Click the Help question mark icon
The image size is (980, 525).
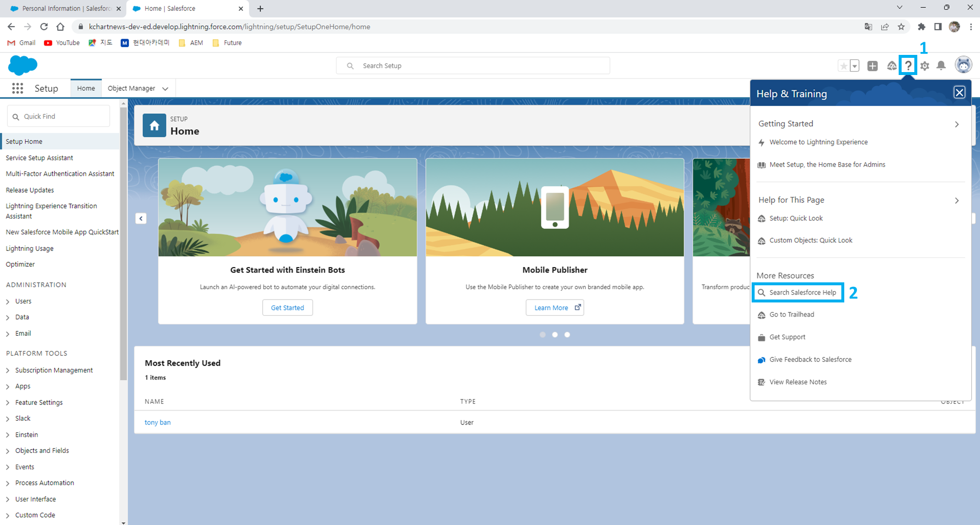[908, 65]
